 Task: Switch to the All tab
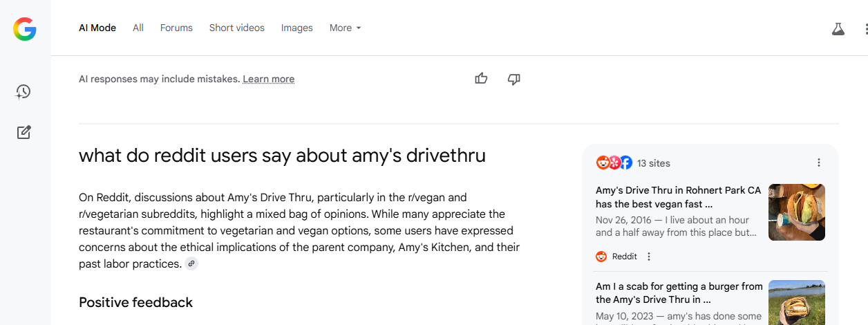138,28
